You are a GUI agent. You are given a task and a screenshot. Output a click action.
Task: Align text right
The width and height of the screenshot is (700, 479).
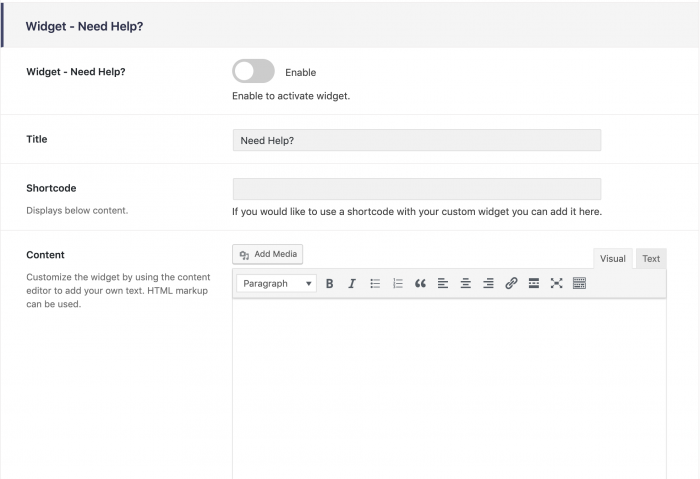[488, 283]
